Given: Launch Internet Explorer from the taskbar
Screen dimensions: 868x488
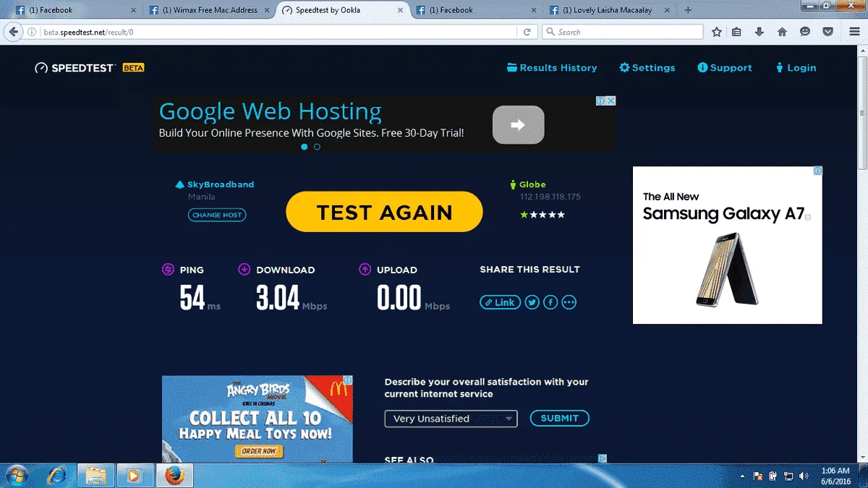Looking at the screenshot, I should pos(56,476).
